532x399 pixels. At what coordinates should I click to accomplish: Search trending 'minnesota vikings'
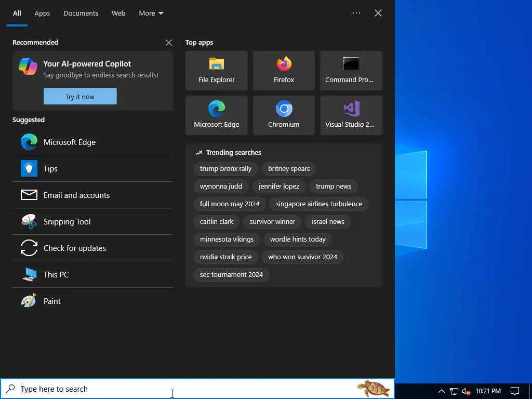(x=227, y=239)
